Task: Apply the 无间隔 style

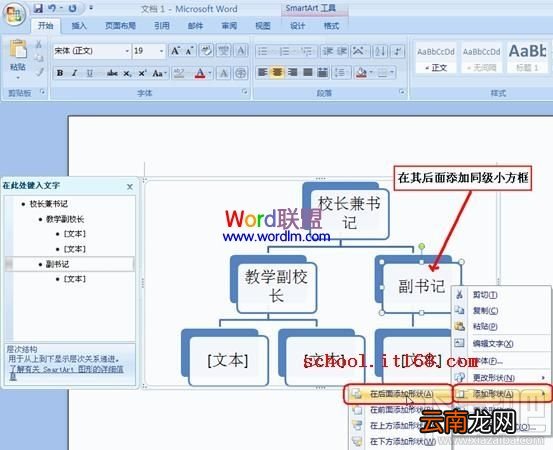Action: click(481, 57)
